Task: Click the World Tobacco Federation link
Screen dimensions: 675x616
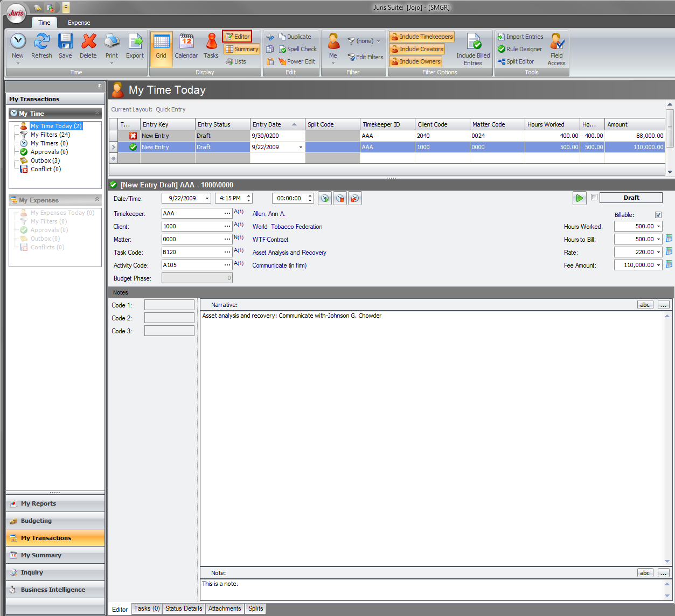Action: 287,227
